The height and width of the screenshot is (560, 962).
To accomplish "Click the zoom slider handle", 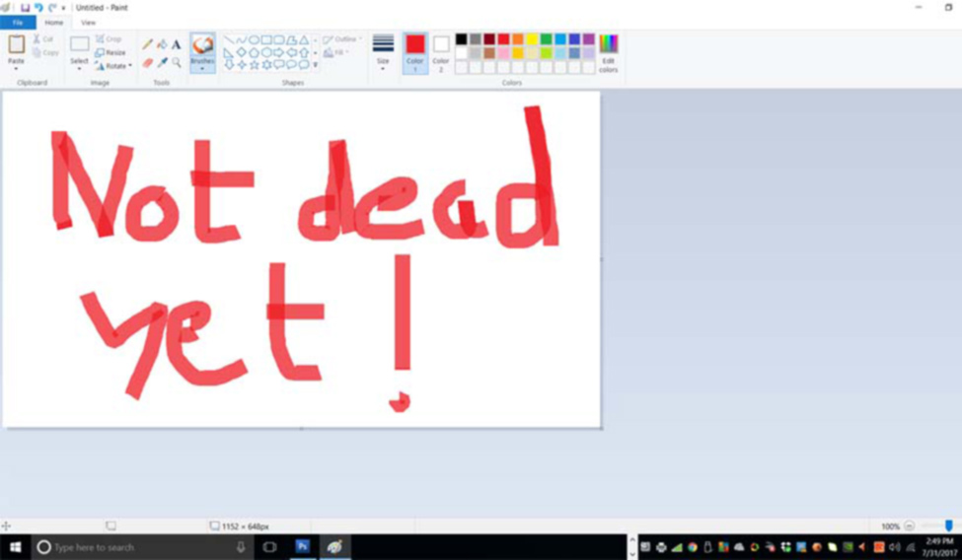I will [948, 525].
